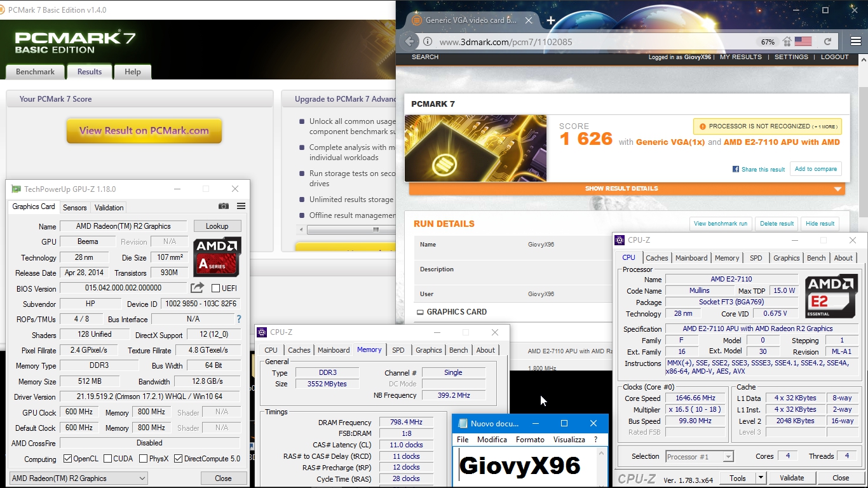The height and width of the screenshot is (488, 868).
Task: Open MY RESULTS link on 3dmark page
Action: 740,57
